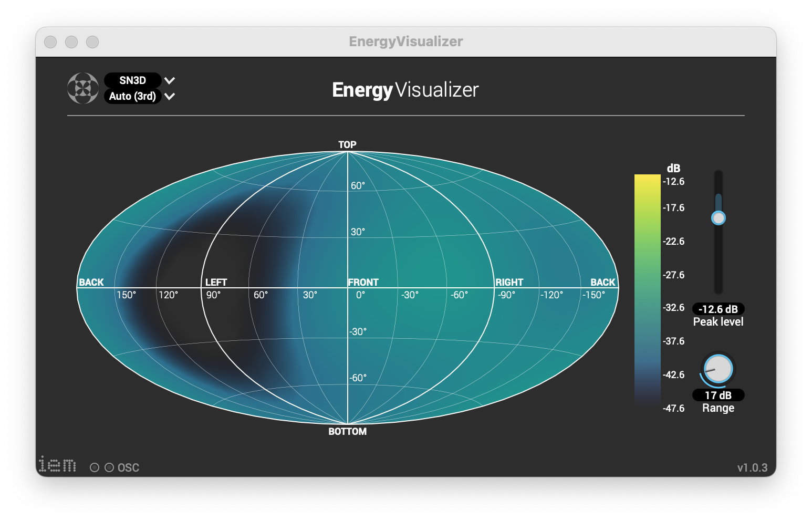
Task: Click the LEFT label on the map
Action: point(216,282)
